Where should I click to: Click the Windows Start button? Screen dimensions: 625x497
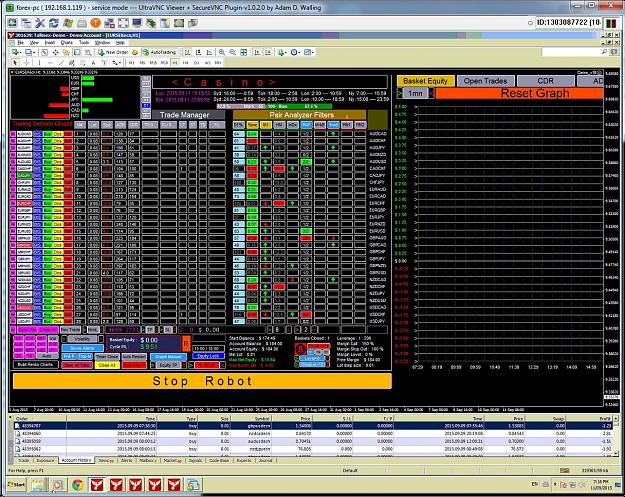[x=17, y=485]
